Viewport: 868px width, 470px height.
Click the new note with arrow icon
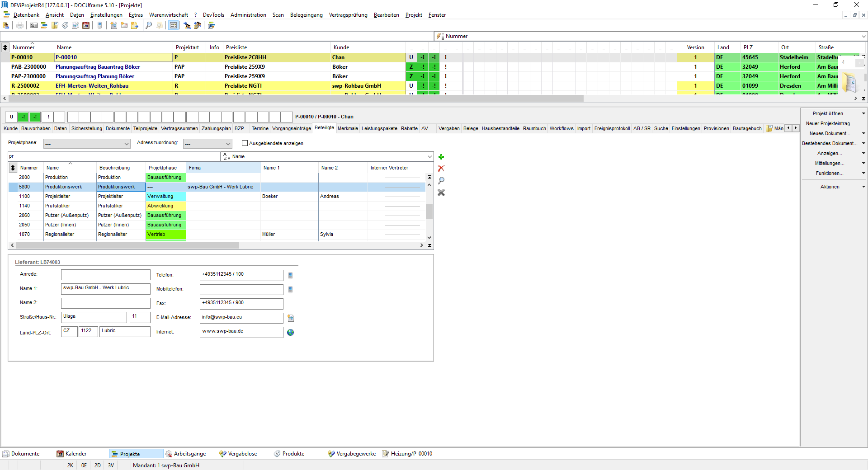pos(135,25)
